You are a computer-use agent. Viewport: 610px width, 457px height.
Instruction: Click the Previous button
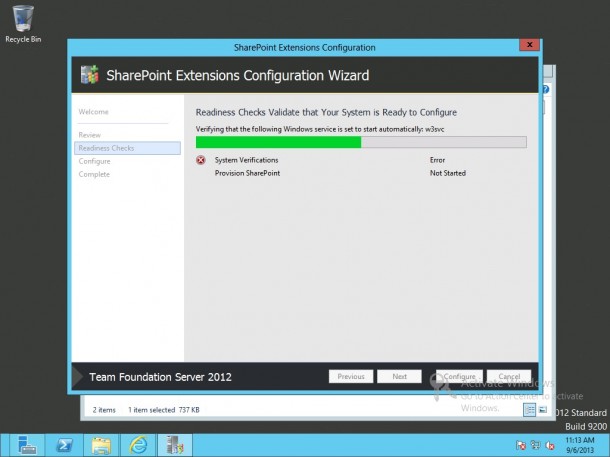point(351,376)
